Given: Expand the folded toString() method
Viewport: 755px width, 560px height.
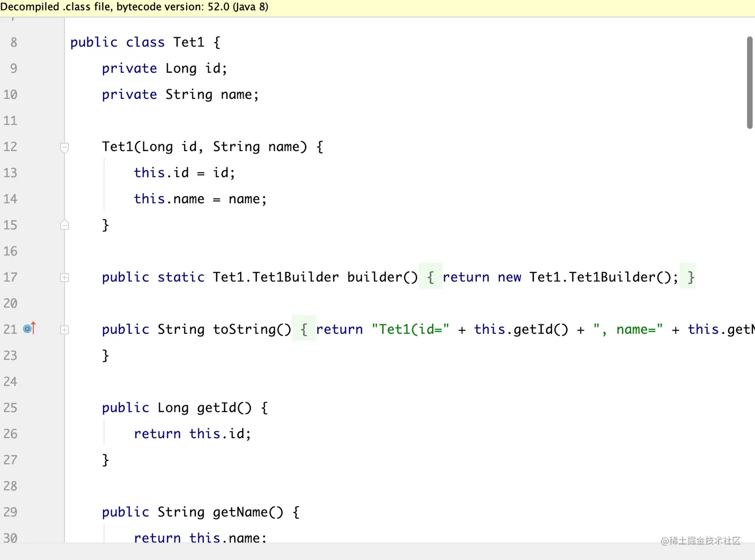Looking at the screenshot, I should point(64,329).
